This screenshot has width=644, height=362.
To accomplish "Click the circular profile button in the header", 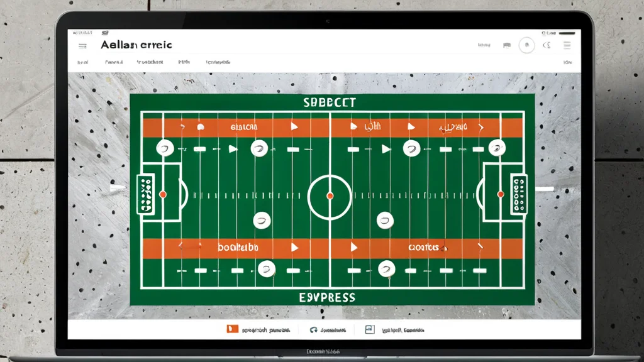I will click(526, 45).
